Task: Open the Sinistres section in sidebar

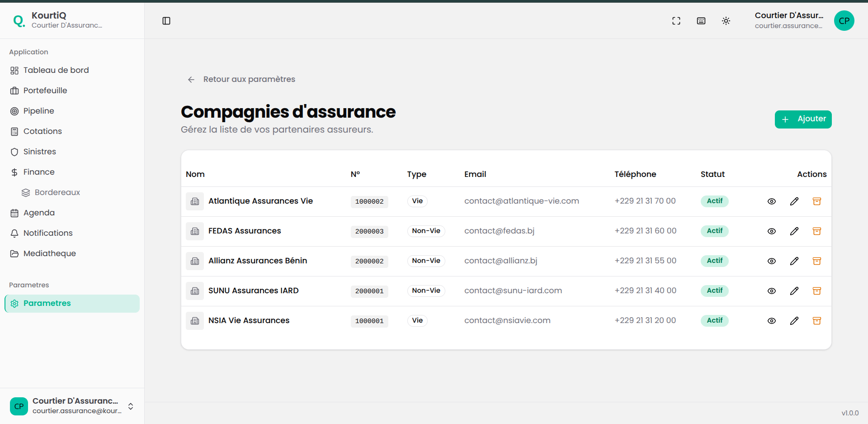Action: (40, 152)
